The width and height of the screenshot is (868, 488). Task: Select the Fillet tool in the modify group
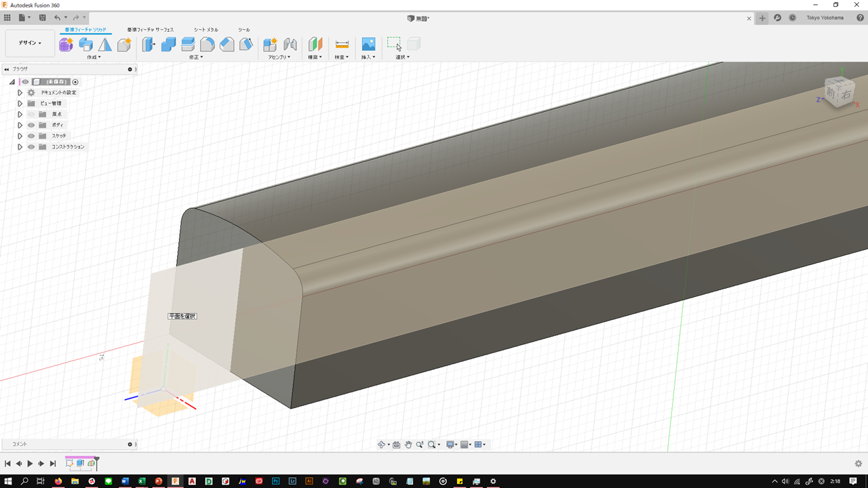[x=208, y=45]
